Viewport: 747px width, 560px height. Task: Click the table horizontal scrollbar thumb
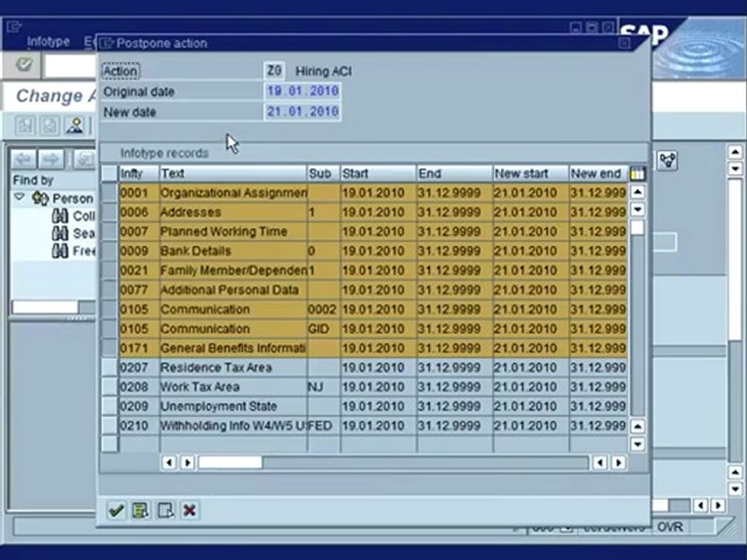[230, 462]
